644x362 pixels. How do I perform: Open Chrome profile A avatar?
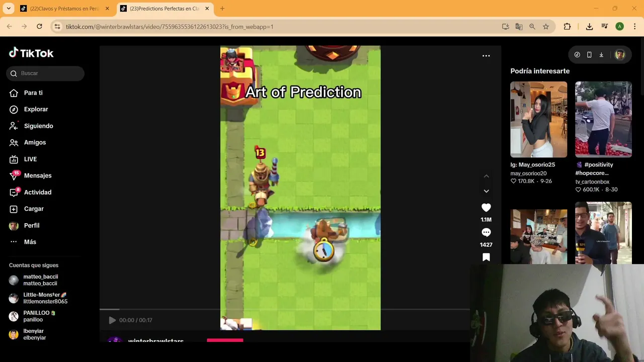[x=619, y=27]
